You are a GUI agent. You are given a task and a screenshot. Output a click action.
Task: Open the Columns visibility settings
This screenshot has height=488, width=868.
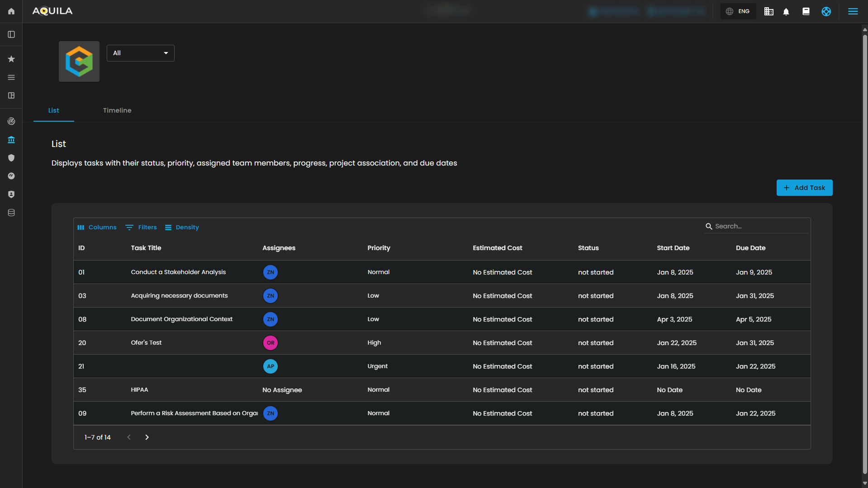tap(97, 227)
